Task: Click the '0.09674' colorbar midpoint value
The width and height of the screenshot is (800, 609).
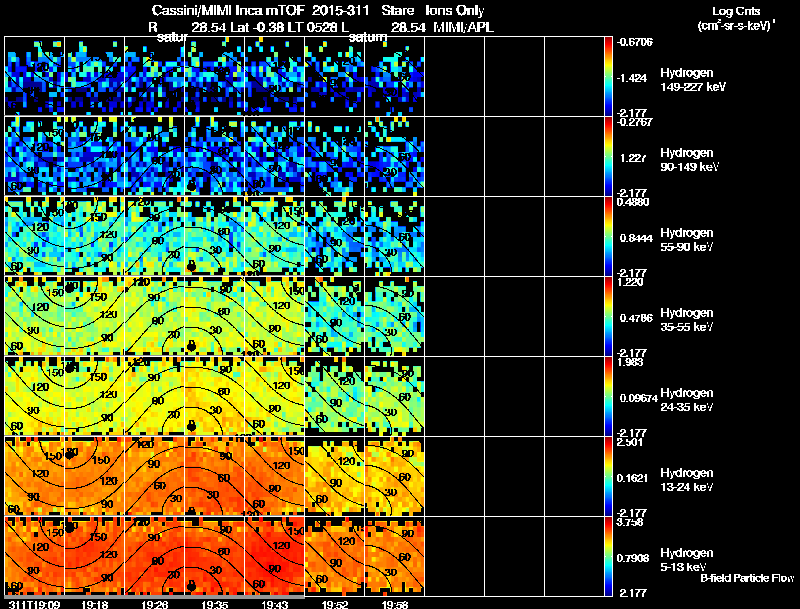Action: tap(638, 398)
